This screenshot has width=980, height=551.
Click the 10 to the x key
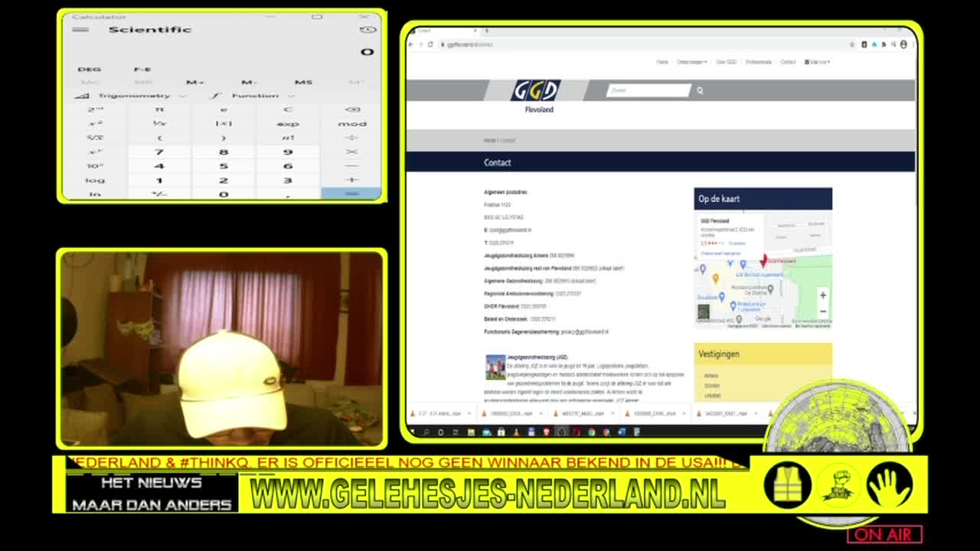95,166
